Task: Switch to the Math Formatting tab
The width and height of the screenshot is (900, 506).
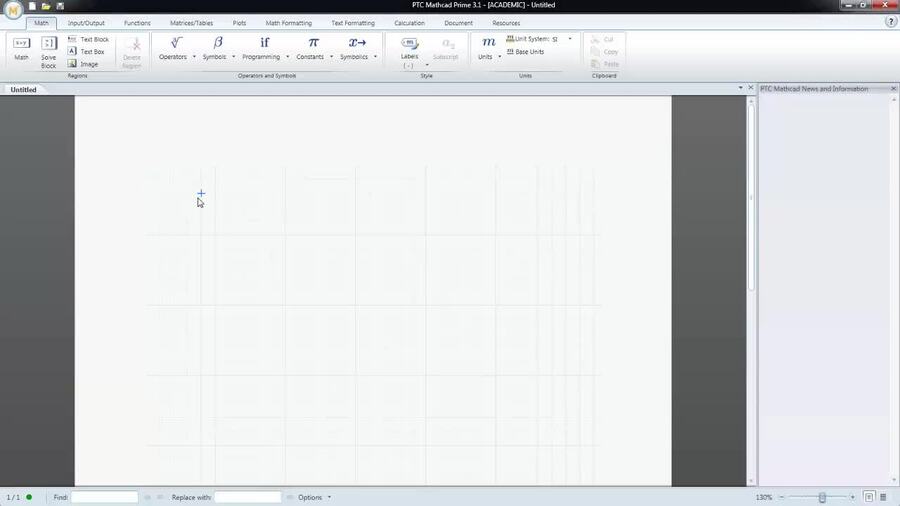Action: (x=289, y=23)
